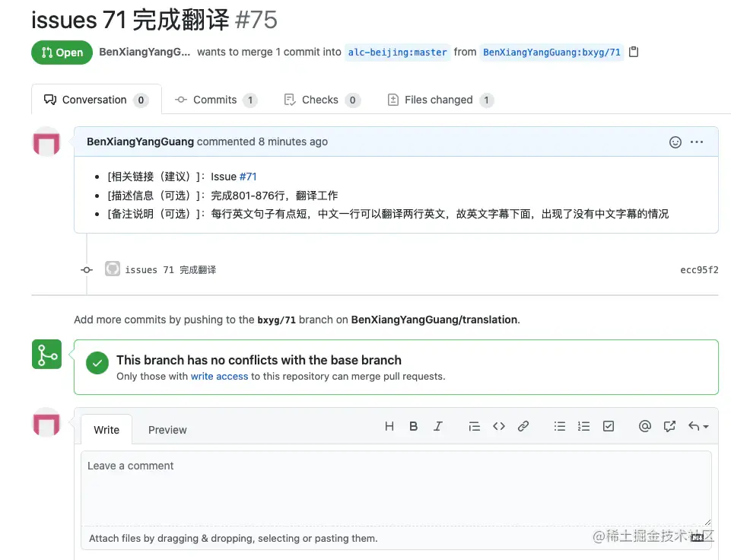Mention a user with @ icon
This screenshot has height=560, width=731.
click(645, 426)
